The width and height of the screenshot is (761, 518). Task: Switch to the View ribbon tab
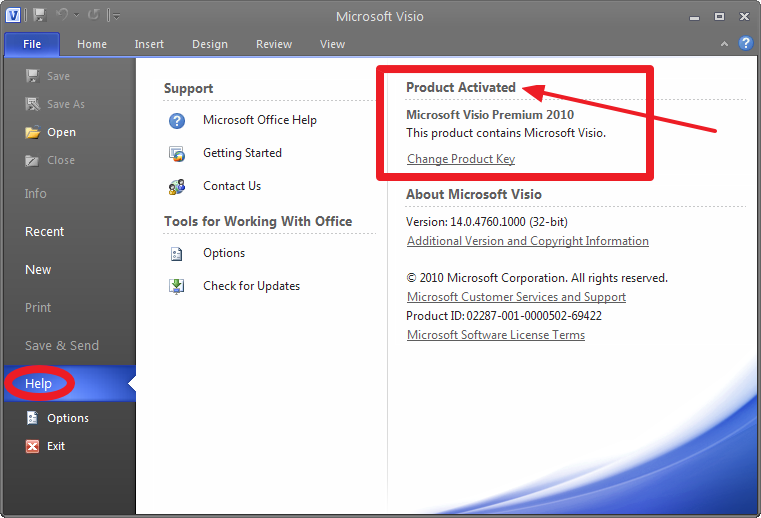(x=332, y=44)
